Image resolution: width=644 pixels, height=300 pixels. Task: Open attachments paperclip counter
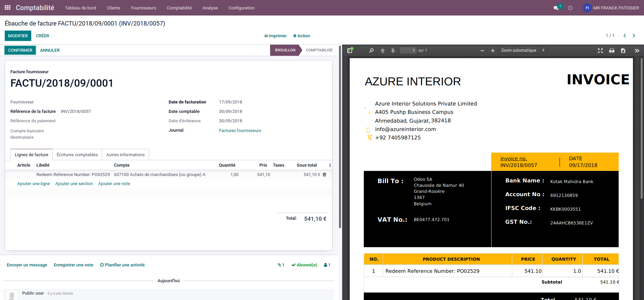tap(281, 265)
